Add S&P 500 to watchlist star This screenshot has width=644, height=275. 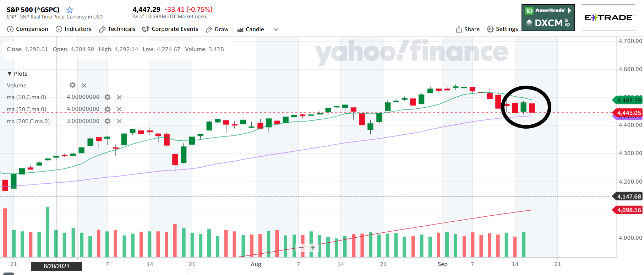pyautogui.click(x=70, y=10)
